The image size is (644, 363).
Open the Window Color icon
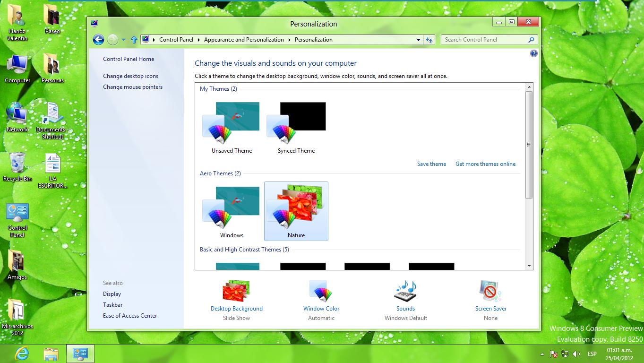pos(321,291)
